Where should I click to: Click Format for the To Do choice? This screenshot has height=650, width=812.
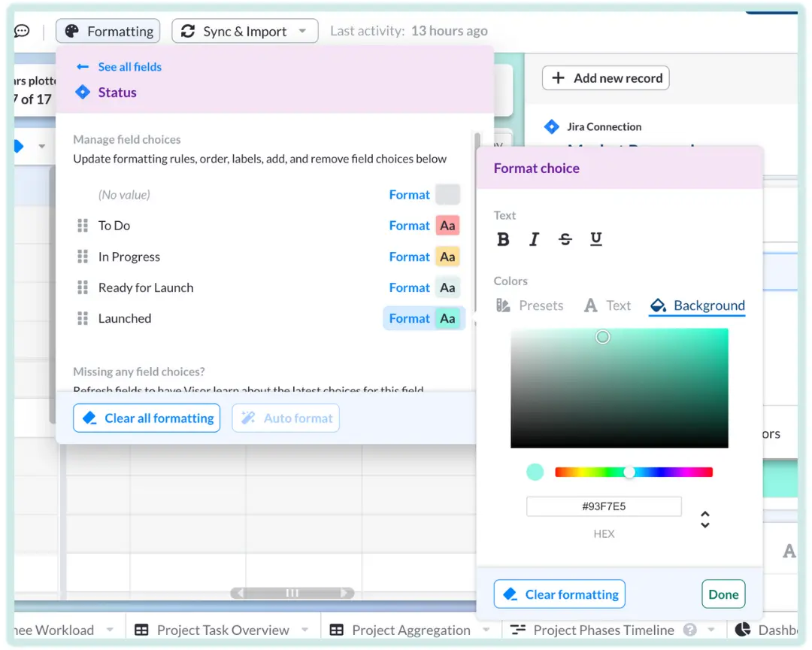pos(409,226)
